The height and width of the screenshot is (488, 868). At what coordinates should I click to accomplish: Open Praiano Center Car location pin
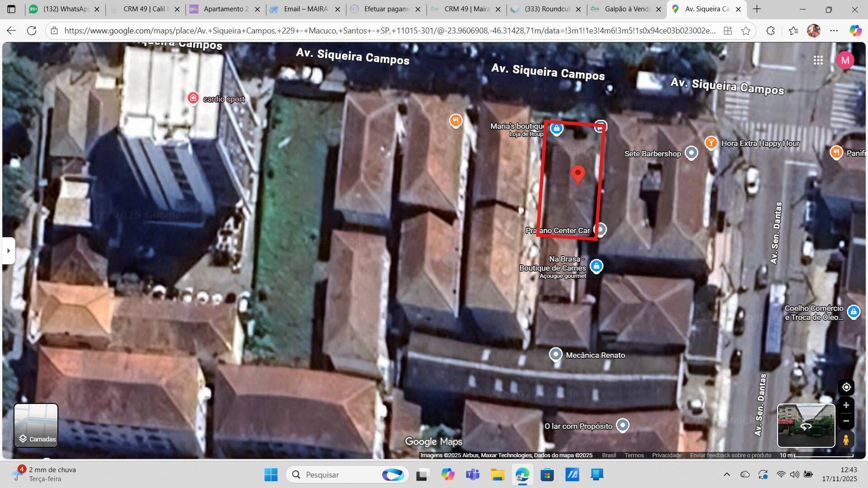tap(600, 230)
